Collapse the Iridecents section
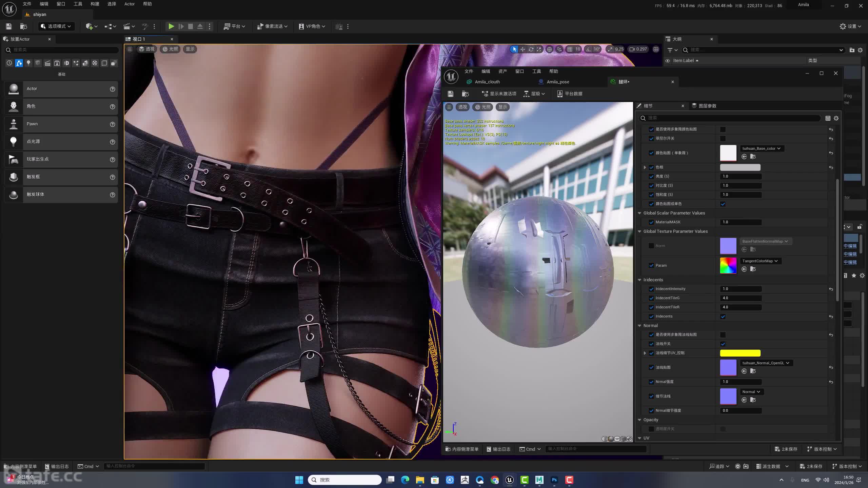 click(x=639, y=280)
